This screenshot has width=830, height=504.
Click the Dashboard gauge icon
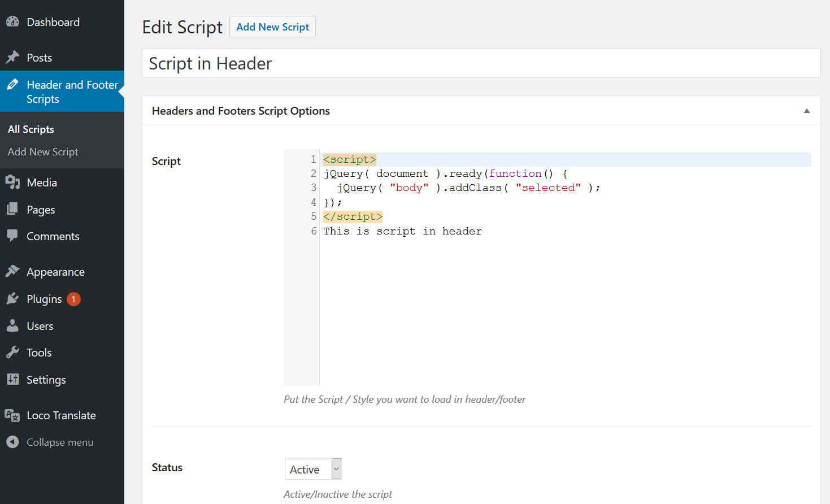(x=12, y=22)
